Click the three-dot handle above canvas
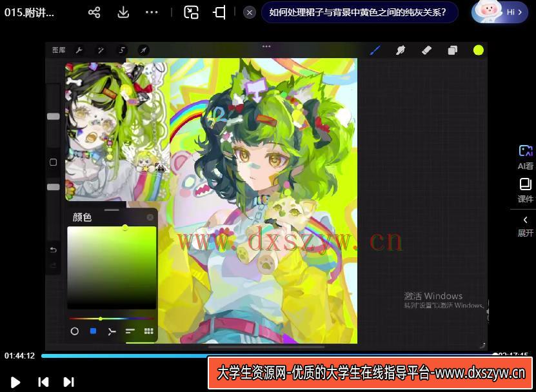 [x=266, y=46]
